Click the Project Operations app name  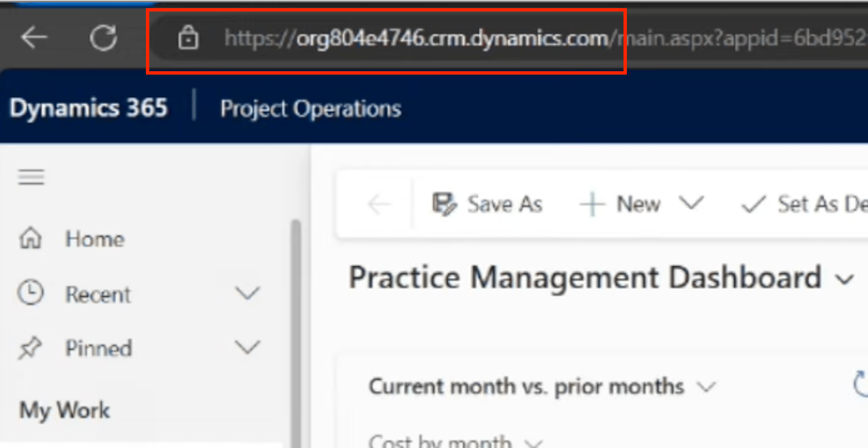[310, 109]
